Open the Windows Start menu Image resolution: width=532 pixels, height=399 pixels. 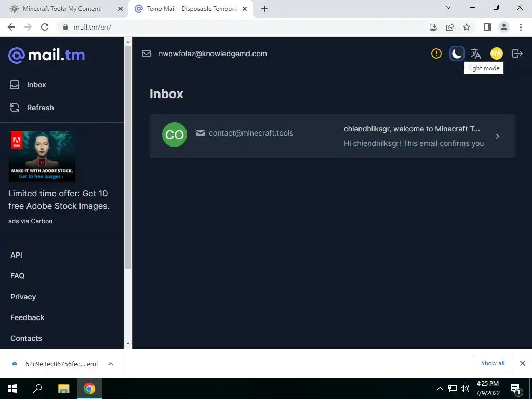pyautogui.click(x=12, y=389)
